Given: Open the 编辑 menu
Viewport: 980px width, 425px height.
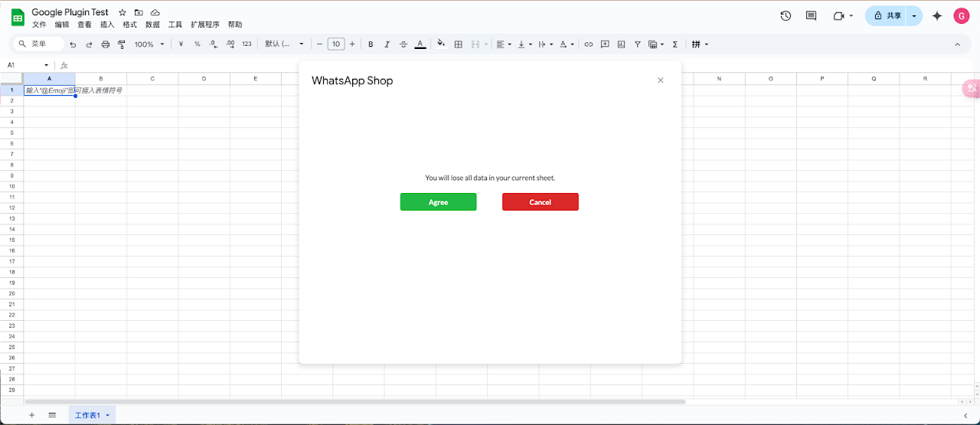Looking at the screenshot, I should pos(62,25).
